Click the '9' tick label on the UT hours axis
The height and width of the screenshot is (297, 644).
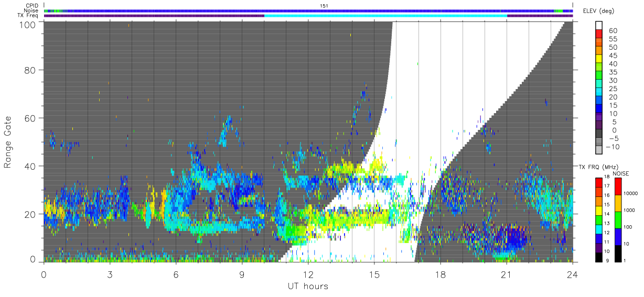[242, 274]
